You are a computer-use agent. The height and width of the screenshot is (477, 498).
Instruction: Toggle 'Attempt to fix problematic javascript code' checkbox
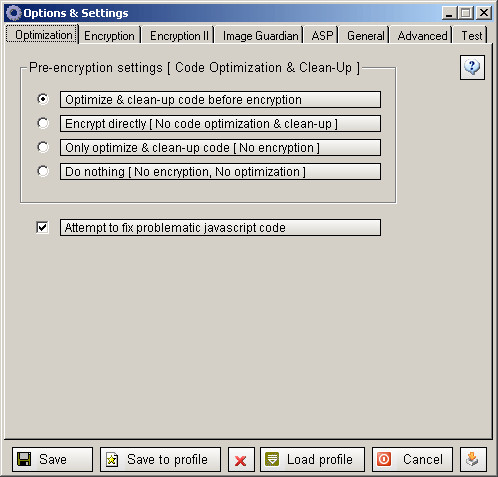tap(42, 228)
